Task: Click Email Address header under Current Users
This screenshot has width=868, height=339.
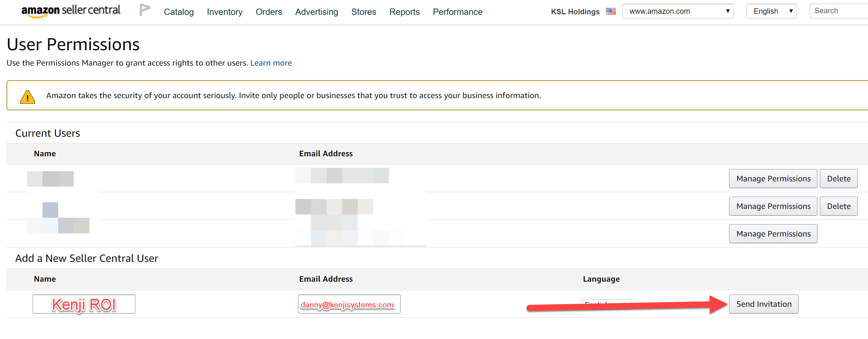Action: point(326,154)
